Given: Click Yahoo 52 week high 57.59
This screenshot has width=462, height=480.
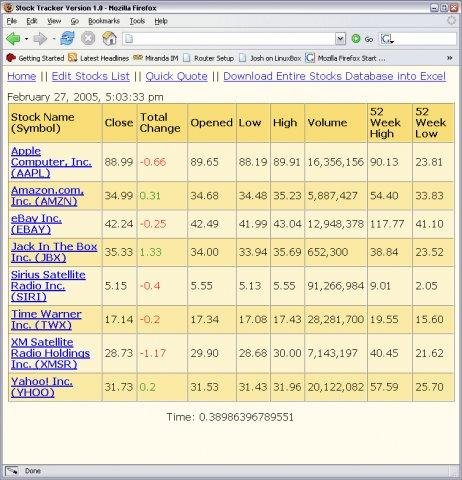Looking at the screenshot, I should click(x=384, y=387).
